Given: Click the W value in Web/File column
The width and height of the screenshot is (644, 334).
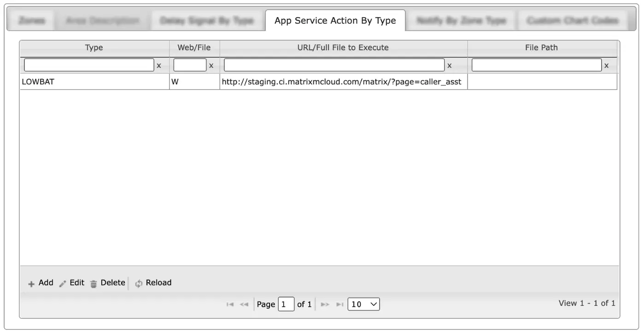Looking at the screenshot, I should pos(194,82).
